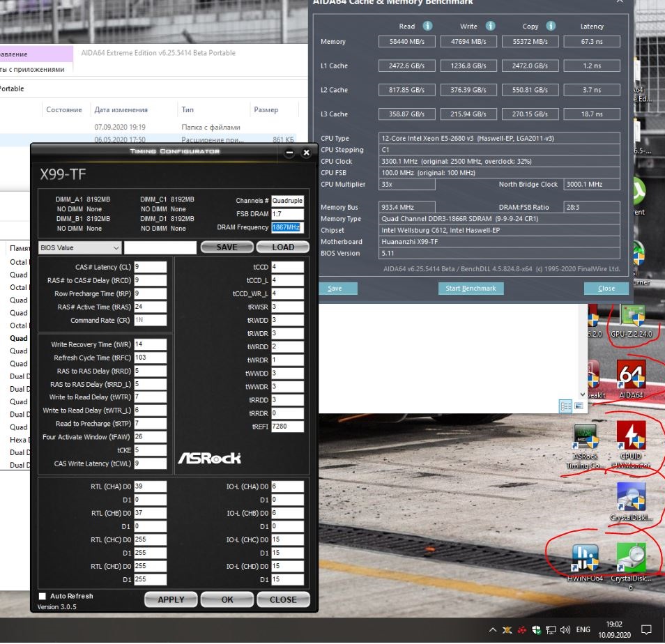Click CLOSE in Timing Configurator
The height and width of the screenshot is (644, 665).
click(x=283, y=600)
